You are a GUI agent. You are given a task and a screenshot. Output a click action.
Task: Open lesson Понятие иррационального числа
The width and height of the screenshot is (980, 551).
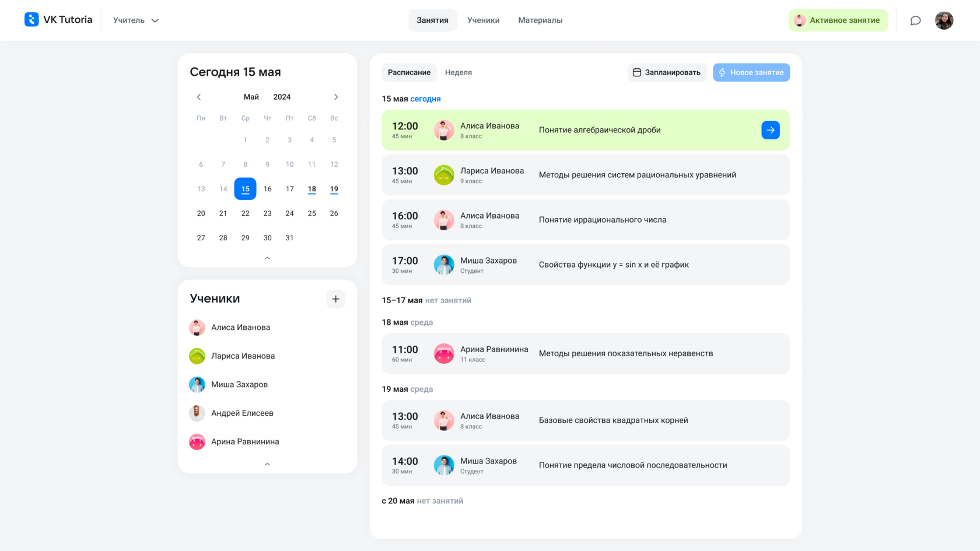coord(586,220)
